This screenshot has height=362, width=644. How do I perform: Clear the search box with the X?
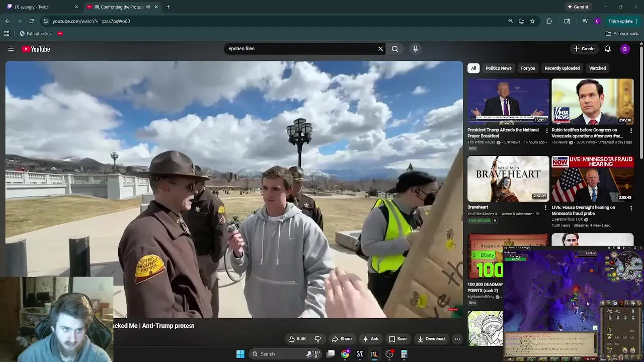[380, 49]
